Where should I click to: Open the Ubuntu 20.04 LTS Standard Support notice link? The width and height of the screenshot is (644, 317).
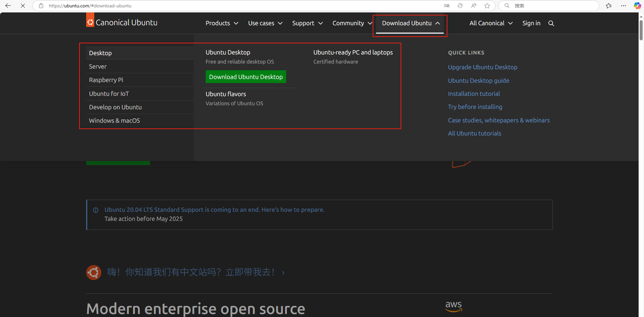point(214,210)
